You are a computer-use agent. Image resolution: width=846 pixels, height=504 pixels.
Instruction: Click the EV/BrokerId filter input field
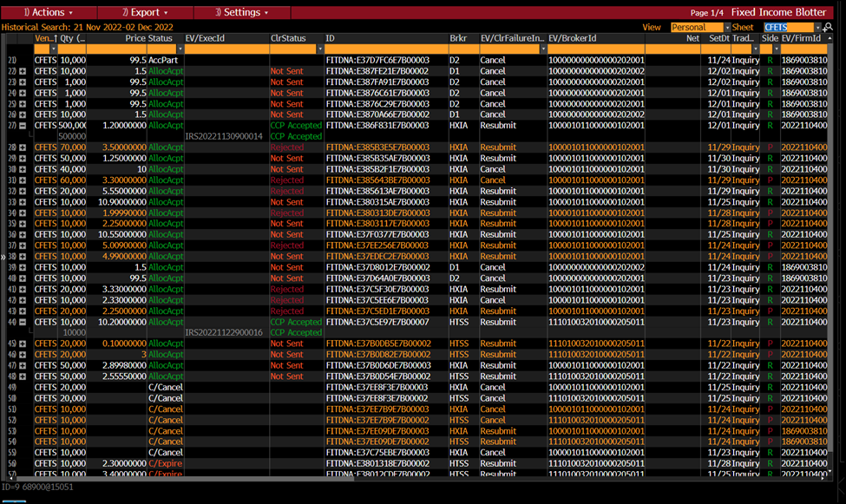coord(596,49)
